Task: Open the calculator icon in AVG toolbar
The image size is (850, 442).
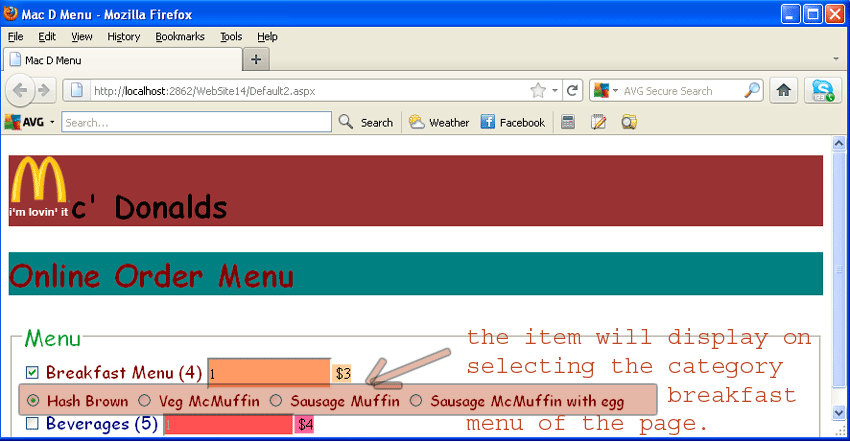Action: tap(568, 122)
